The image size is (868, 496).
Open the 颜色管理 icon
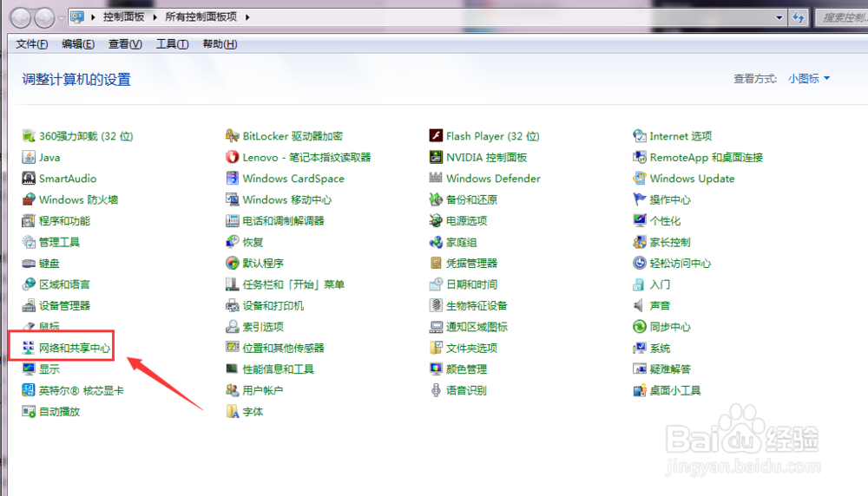[436, 369]
